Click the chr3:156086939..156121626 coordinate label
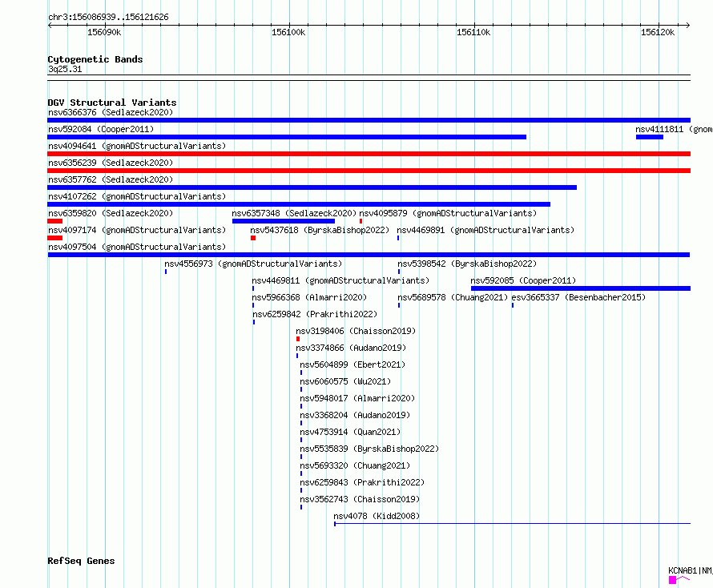 coord(108,18)
